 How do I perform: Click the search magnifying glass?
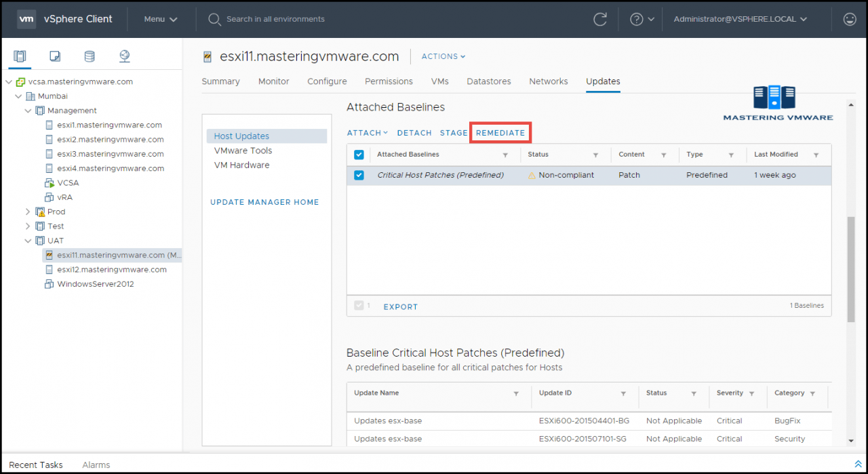214,19
